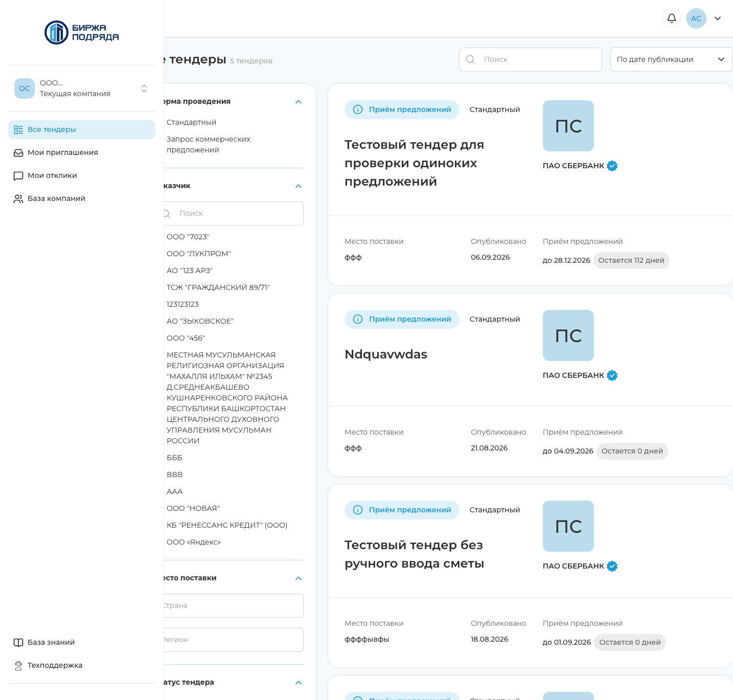Filter by customer ООО "7023"

[188, 237]
